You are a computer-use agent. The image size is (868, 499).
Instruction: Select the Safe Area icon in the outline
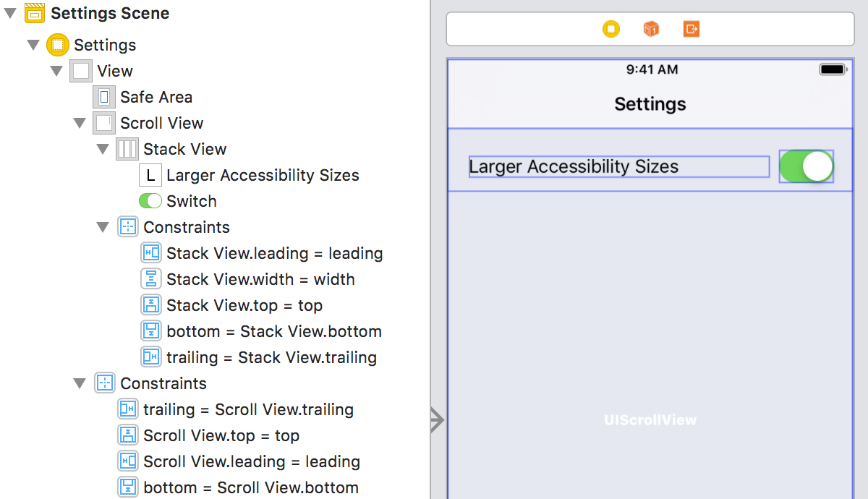[103, 96]
